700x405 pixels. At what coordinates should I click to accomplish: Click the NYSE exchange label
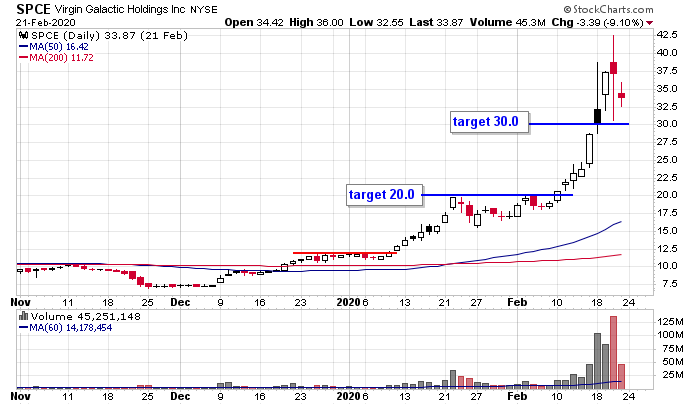tap(204, 9)
